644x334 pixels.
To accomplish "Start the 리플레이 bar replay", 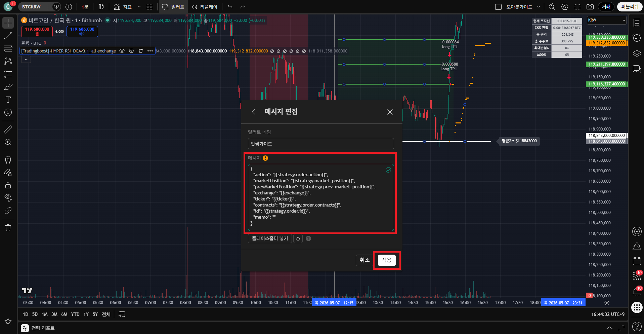I will (205, 7).
